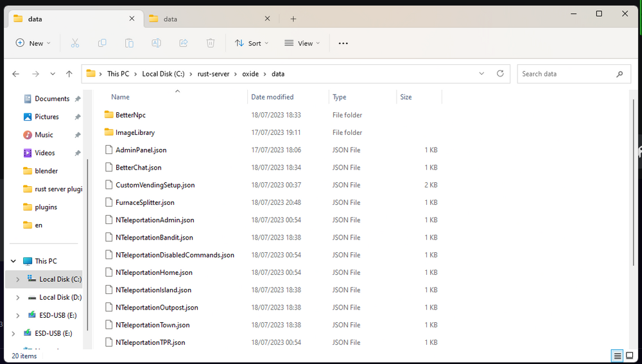Click the Rename icon in toolbar
The image size is (642, 364).
coord(156,43)
